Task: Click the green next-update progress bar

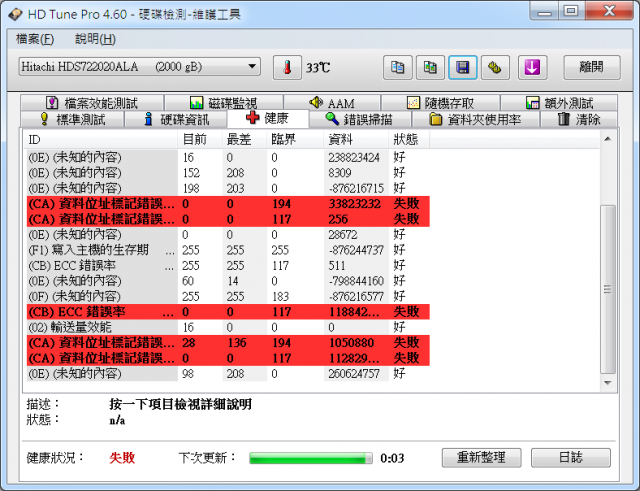Action: [x=311, y=458]
